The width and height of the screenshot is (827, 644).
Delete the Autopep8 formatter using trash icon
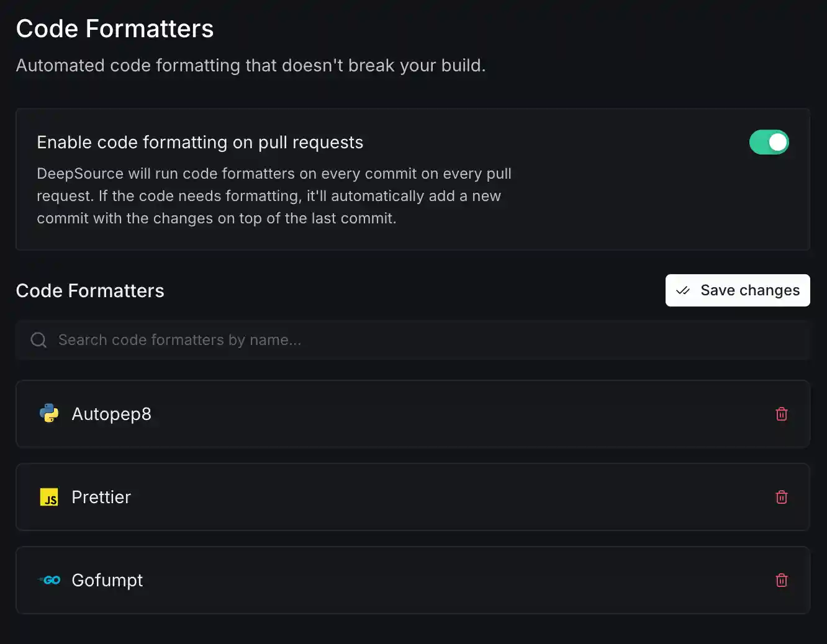pyautogui.click(x=782, y=414)
